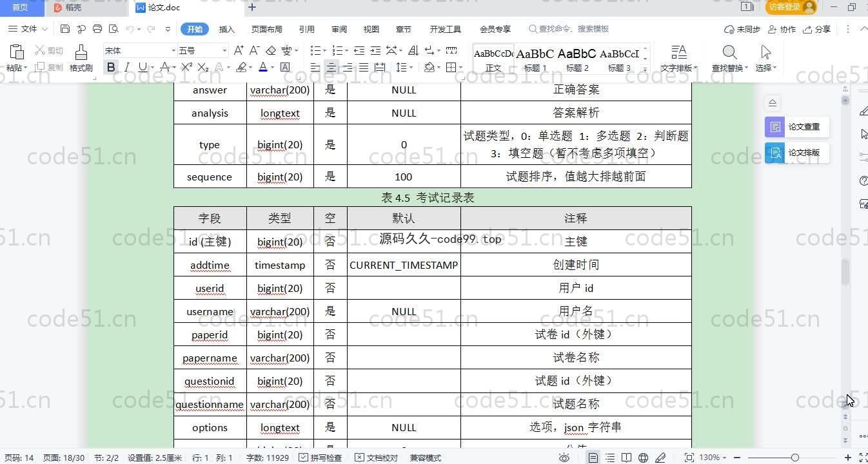
Task: Click the Paste clipboard icon
Action: pos(17,52)
